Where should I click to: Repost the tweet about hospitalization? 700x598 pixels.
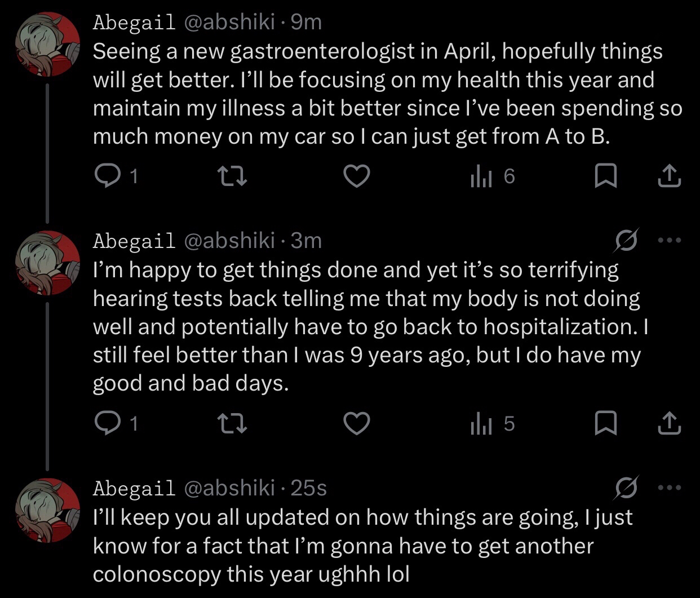232,424
